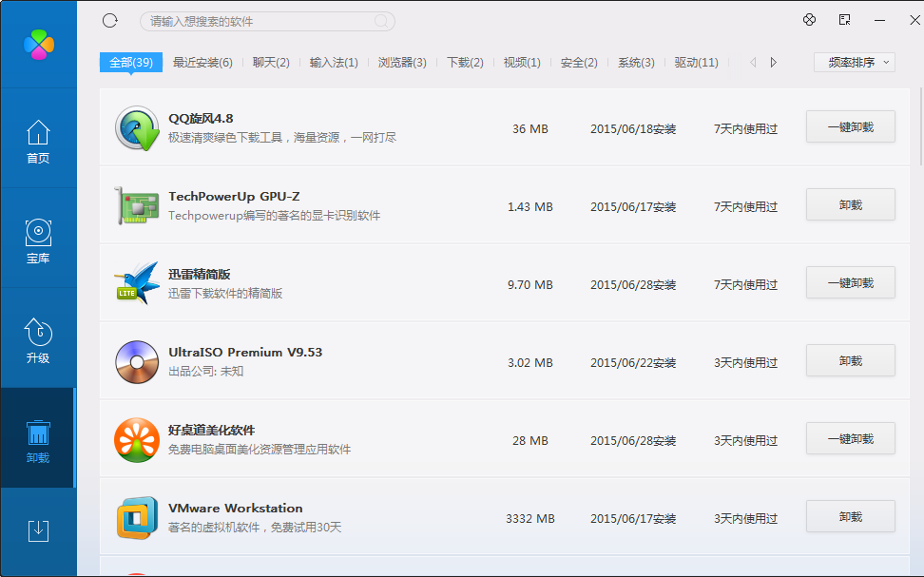
Task: Click the 3332 MB size value
Action: tap(530, 519)
